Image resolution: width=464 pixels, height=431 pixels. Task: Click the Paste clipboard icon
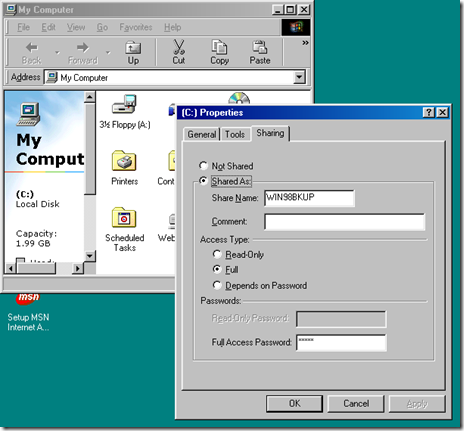(260, 47)
